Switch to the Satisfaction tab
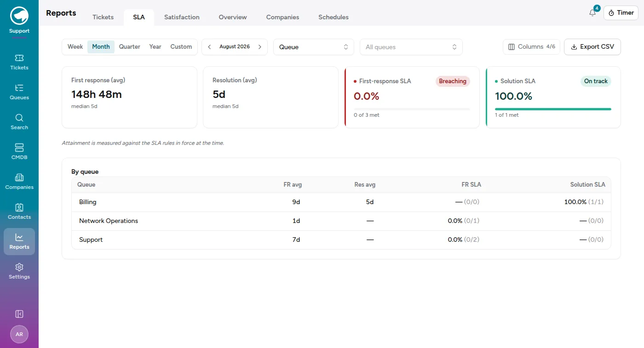The image size is (644, 348). pyautogui.click(x=182, y=17)
